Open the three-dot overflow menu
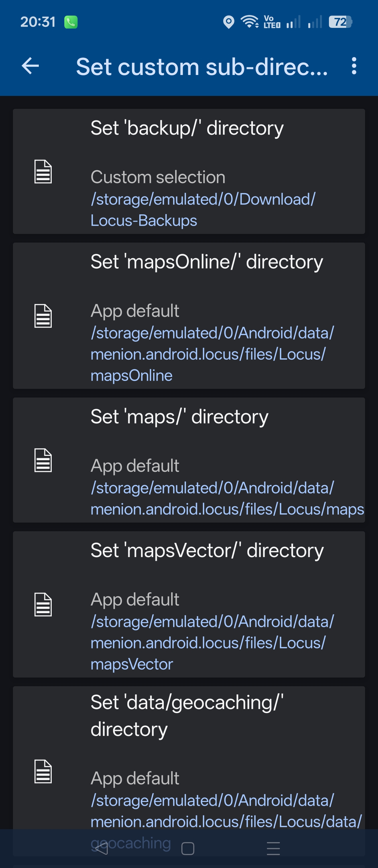The width and height of the screenshot is (378, 868). (x=353, y=66)
